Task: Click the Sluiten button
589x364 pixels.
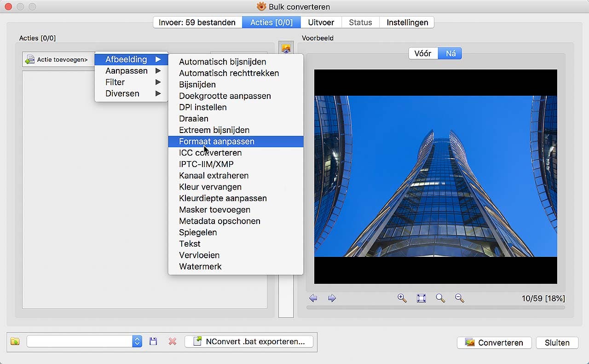Action: click(557, 342)
